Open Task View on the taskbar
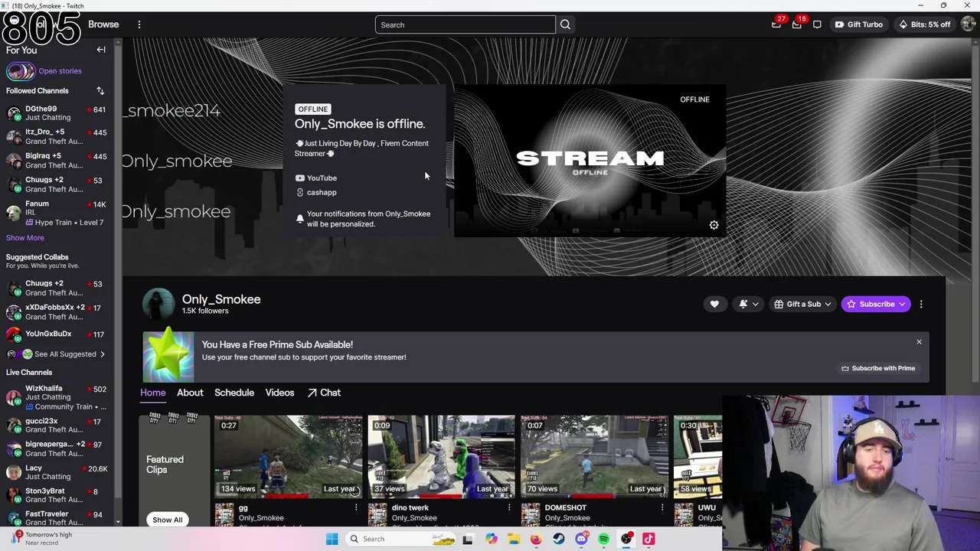Viewport: 980px width, 551px height. (x=468, y=539)
